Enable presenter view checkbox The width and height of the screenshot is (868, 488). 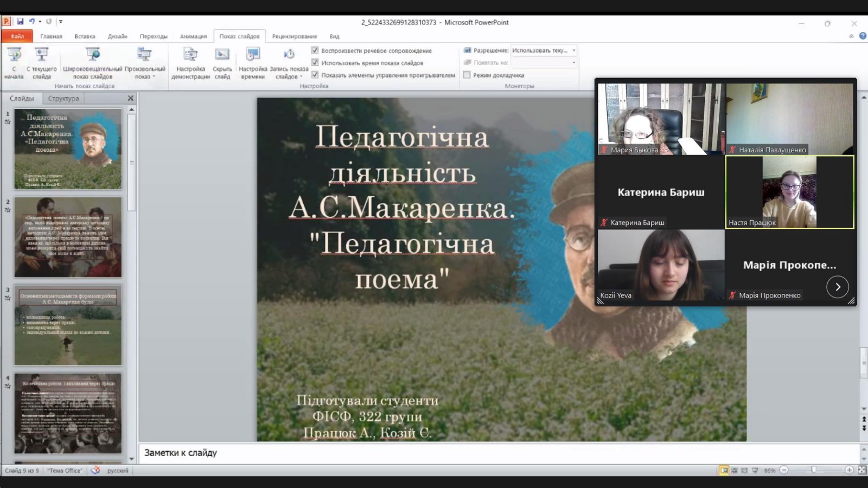467,75
